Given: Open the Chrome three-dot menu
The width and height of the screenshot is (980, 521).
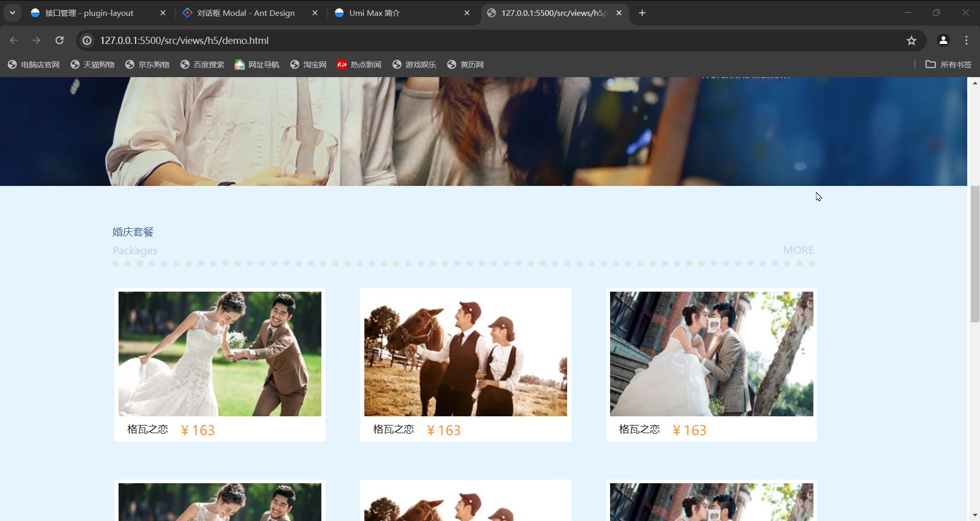Looking at the screenshot, I should tap(966, 40).
